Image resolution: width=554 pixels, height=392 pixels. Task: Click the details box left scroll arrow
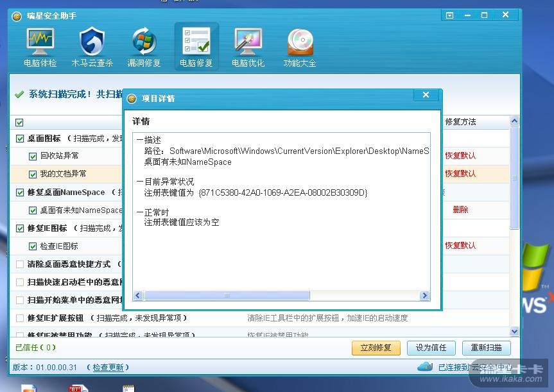pyautogui.click(x=138, y=296)
